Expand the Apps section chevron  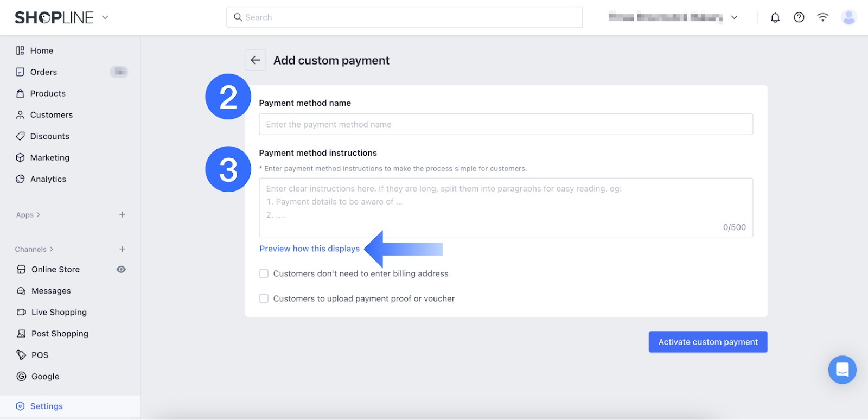coord(38,215)
